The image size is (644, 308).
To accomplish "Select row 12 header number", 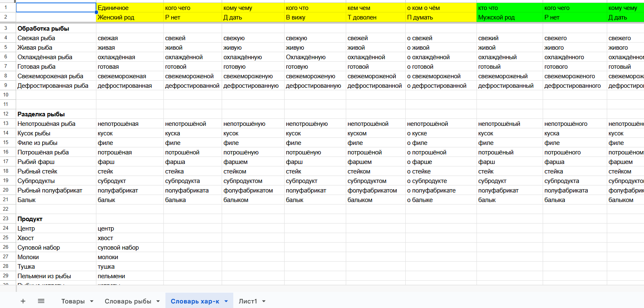I will click(x=6, y=114).
